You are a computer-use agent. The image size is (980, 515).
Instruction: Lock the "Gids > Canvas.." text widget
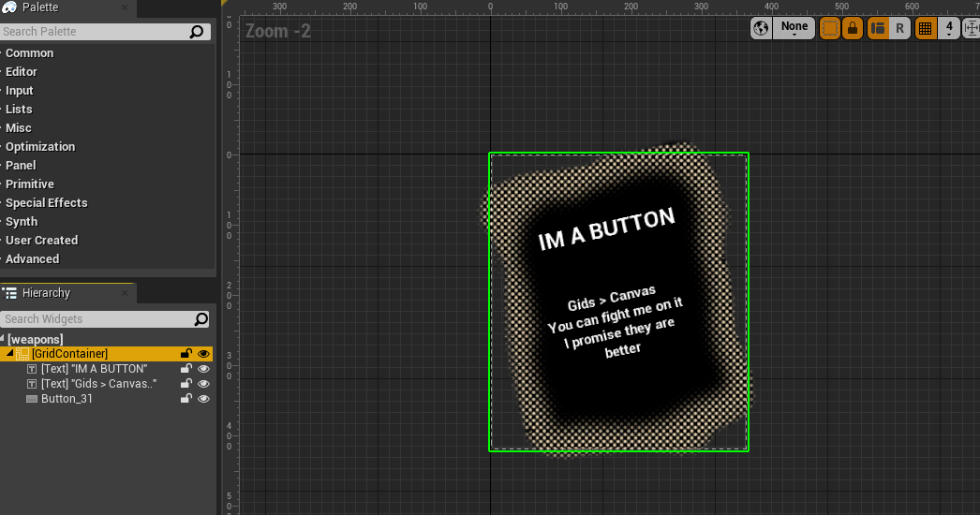[186, 384]
